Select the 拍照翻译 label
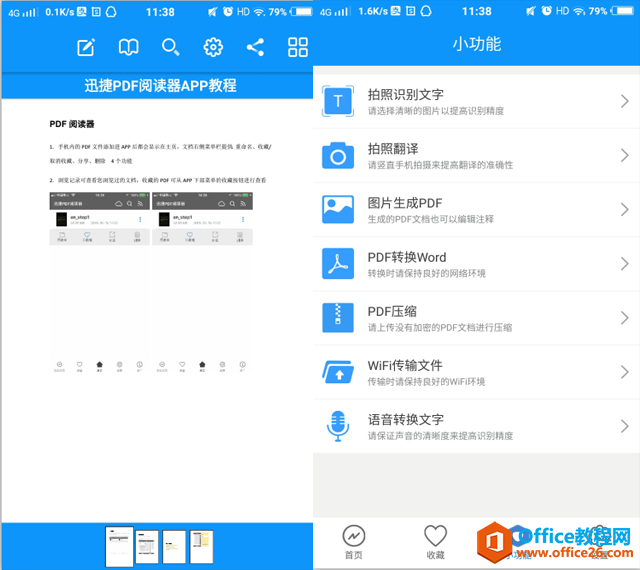 pyautogui.click(x=393, y=149)
